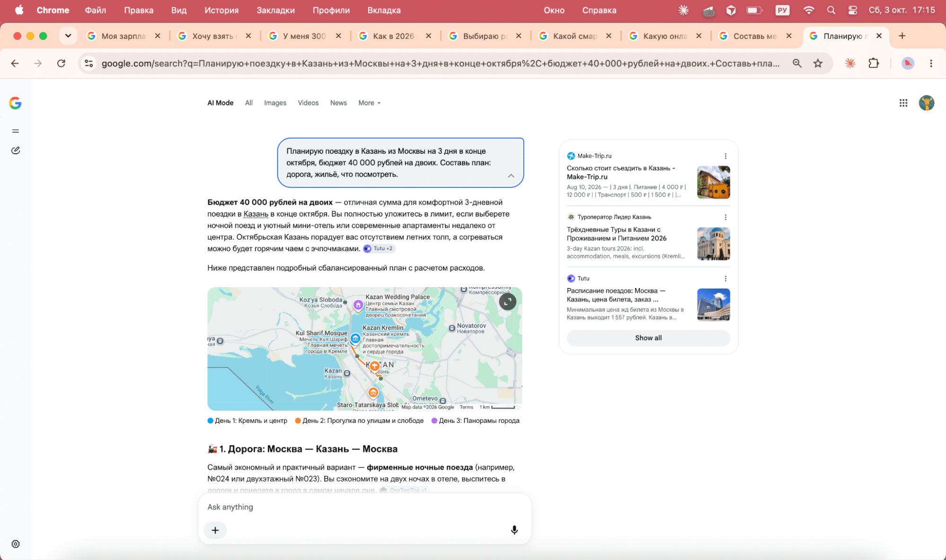Screen dimensions: 946x560
Task: Switch to the Images tab
Action: click(x=275, y=103)
